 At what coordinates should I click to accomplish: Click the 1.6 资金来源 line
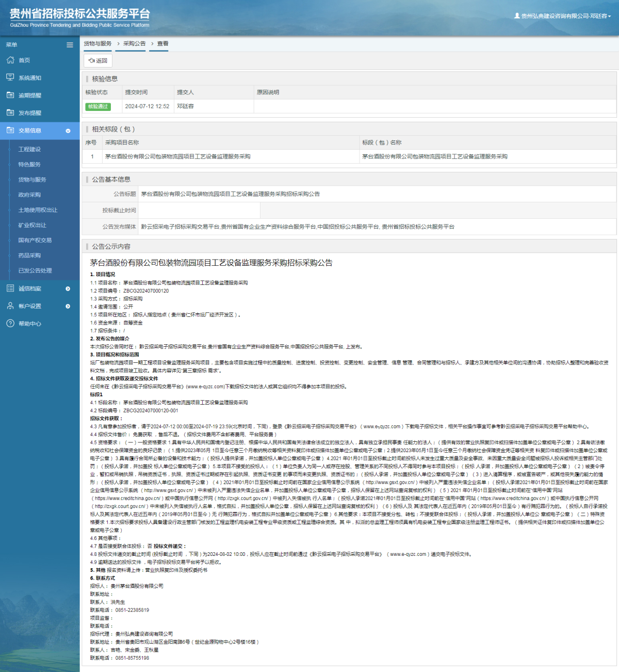pyautogui.click(x=117, y=323)
